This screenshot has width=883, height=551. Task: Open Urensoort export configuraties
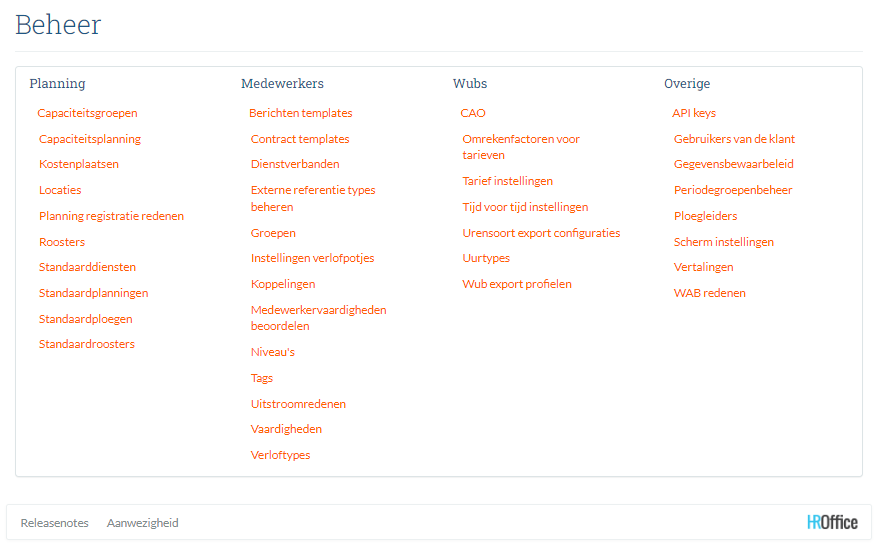tap(541, 233)
